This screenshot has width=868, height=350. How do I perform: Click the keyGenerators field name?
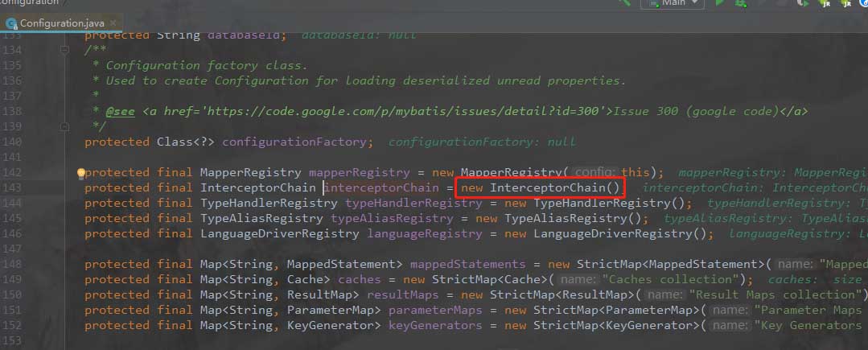tap(435, 325)
